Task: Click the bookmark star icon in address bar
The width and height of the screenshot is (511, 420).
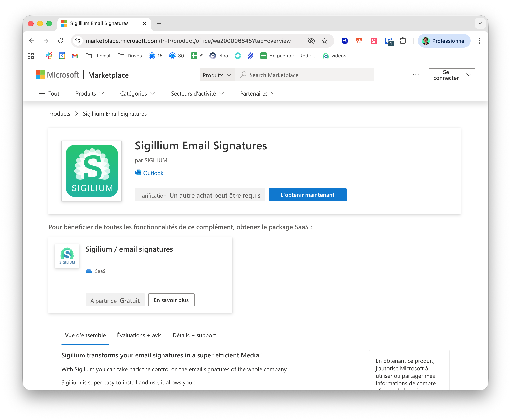Action: click(324, 41)
